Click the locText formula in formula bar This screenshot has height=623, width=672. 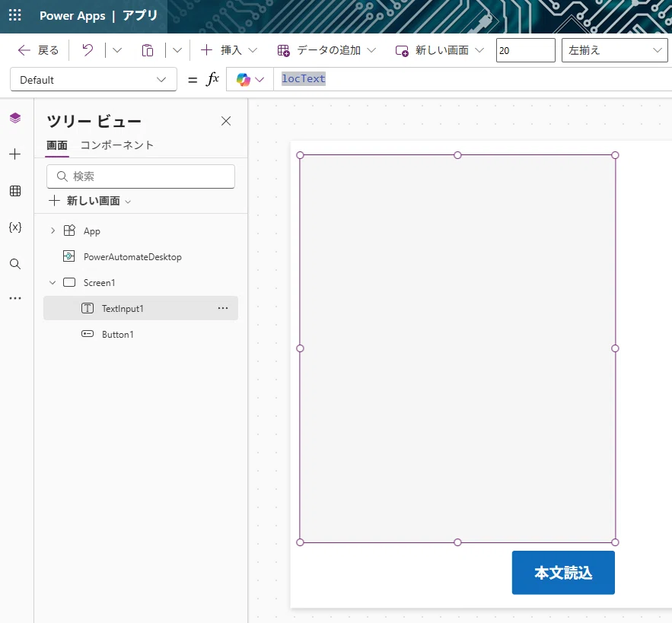point(304,79)
